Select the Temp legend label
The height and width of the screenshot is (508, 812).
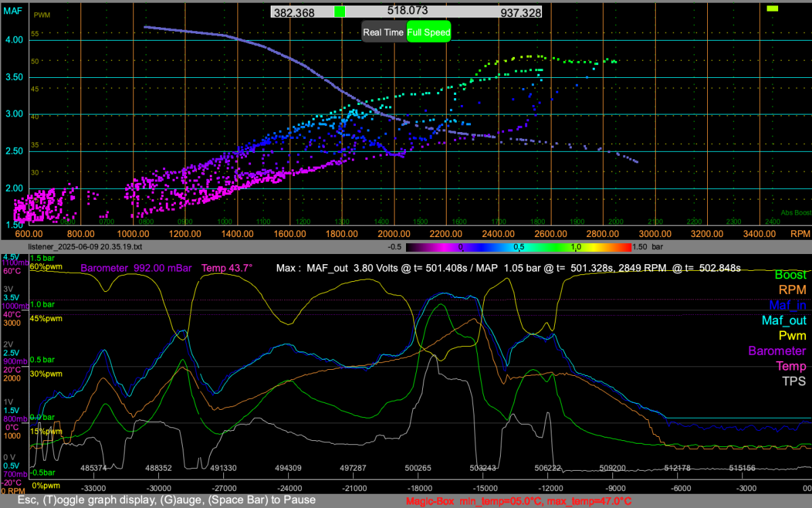(790, 366)
